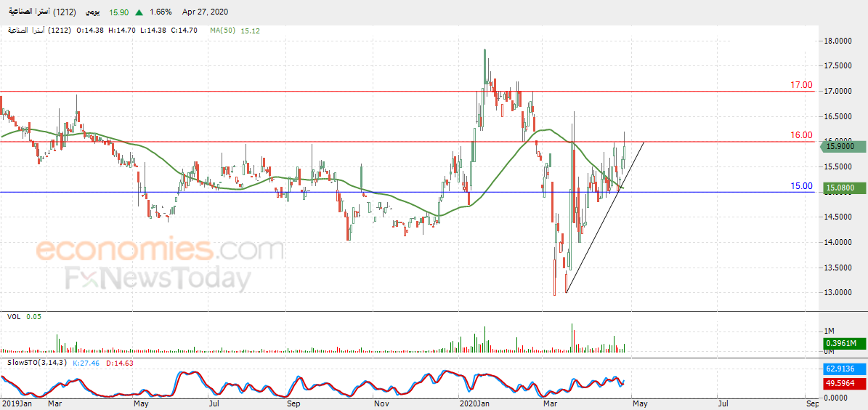868x410 pixels.
Task: Select the SlowSTO(3,14,3) indicator label
Action: [38, 362]
